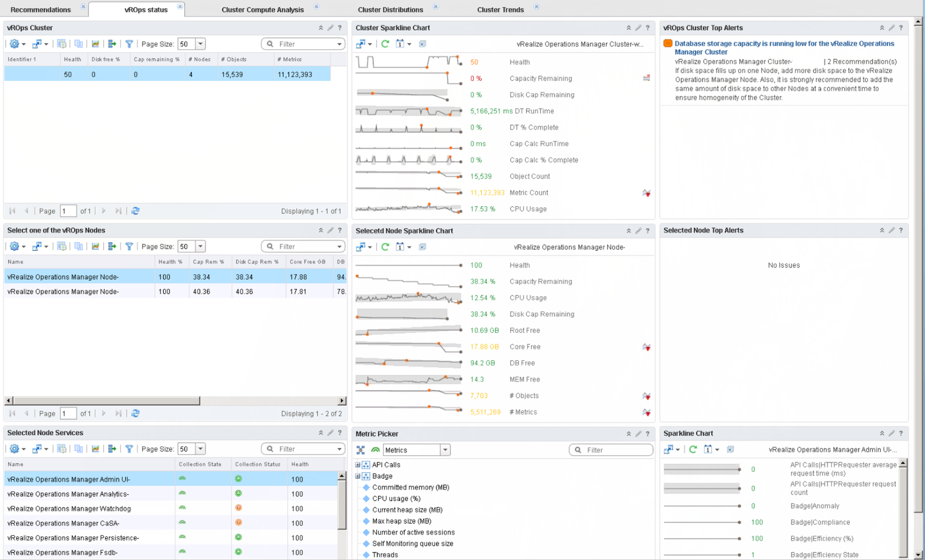
Task: Switch to the Recommendations tab
Action: 40,10
